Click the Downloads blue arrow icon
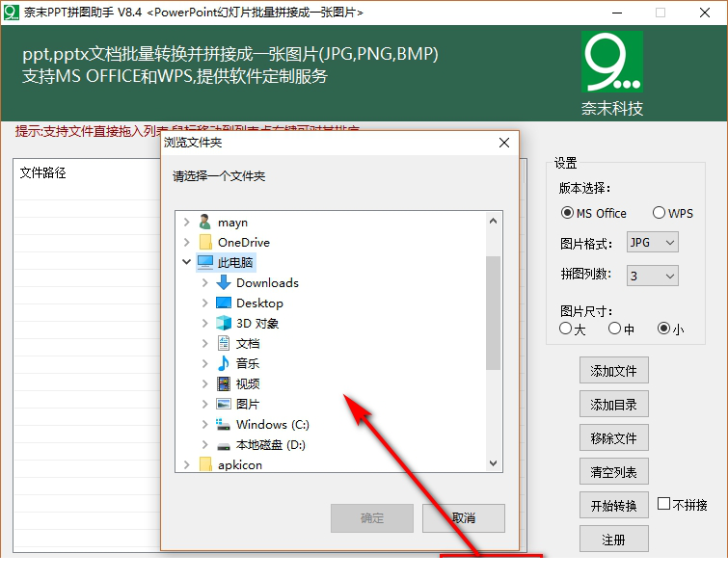The height and width of the screenshot is (580, 728). click(224, 282)
